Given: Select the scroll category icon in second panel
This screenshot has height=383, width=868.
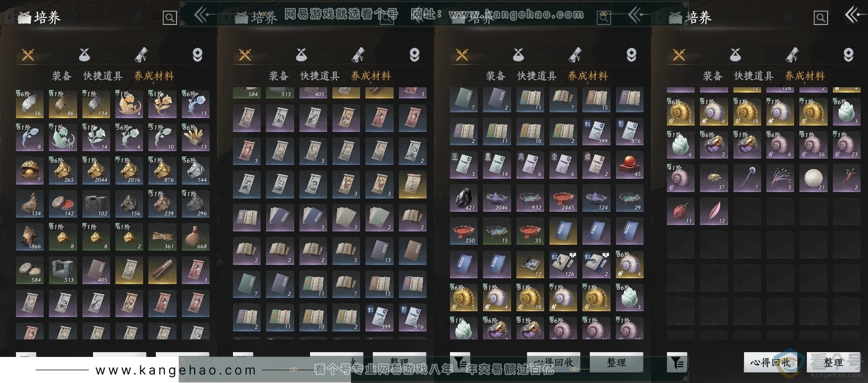Looking at the screenshot, I should click(x=358, y=54).
